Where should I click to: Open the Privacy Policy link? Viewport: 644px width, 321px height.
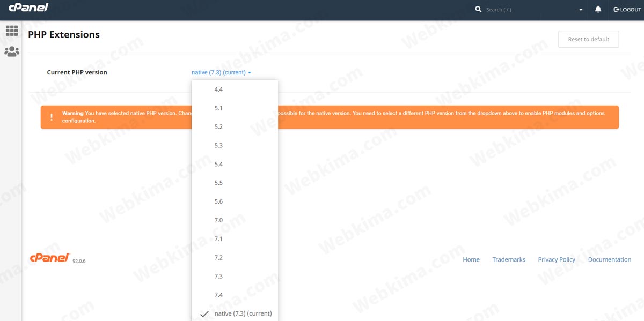click(557, 259)
